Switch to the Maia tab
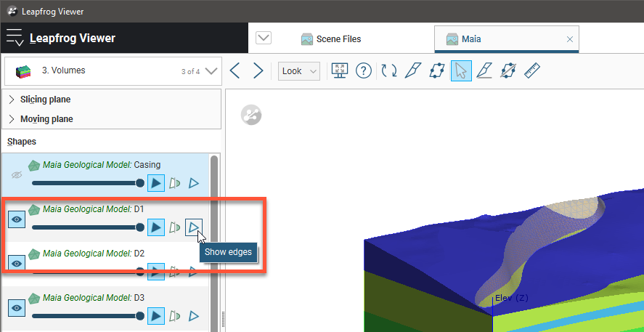 [506, 39]
